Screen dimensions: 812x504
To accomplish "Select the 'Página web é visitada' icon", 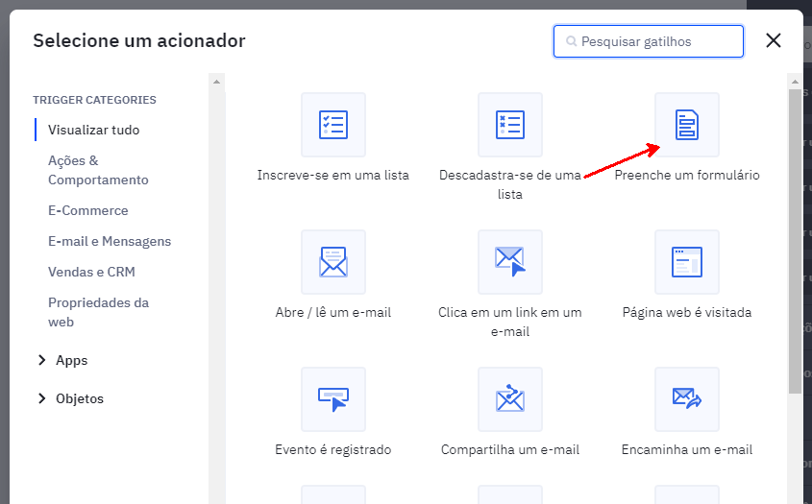I will pos(687,262).
